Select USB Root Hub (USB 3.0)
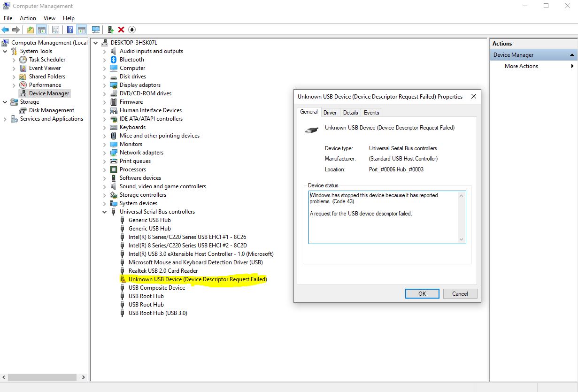Viewport: 578px width, 392px height. click(158, 313)
